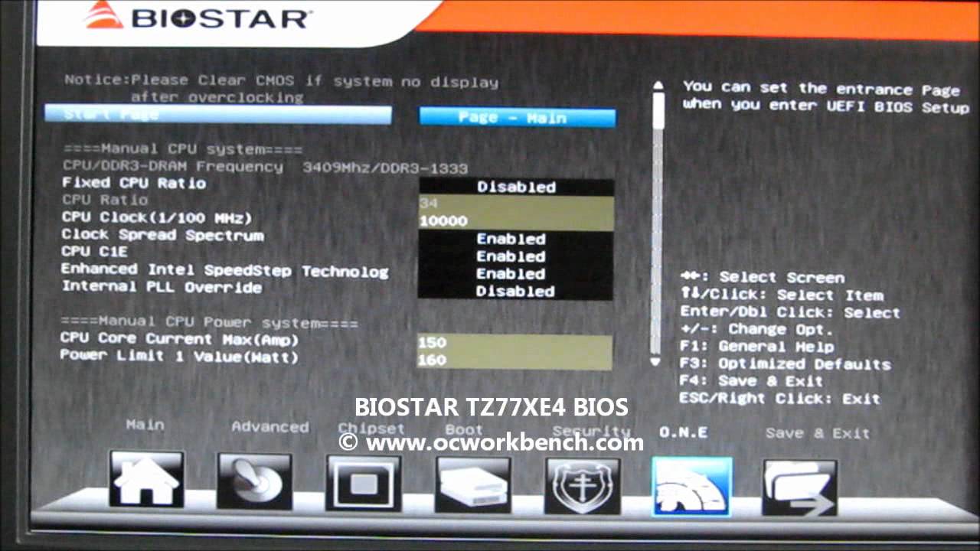980x551 pixels.
Task: Click the CPU Clock 10000 field
Action: tap(516, 222)
